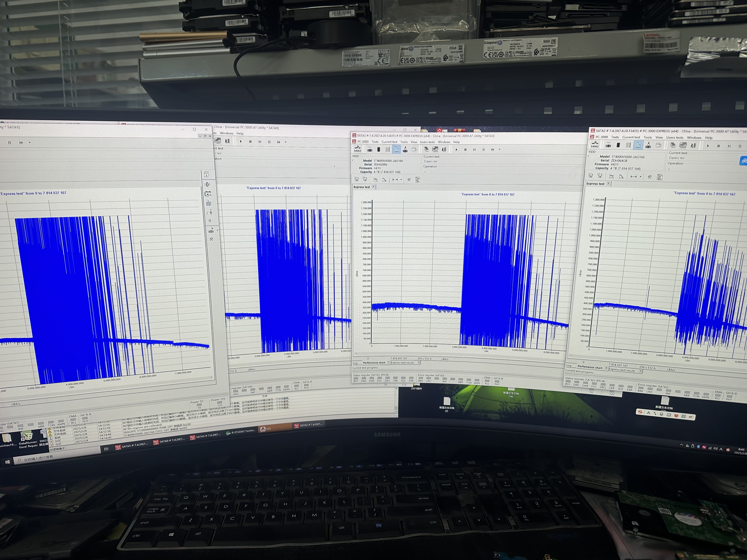
Task: Open cascaded windows icon in SATA3 toolbar
Action: 426,149
